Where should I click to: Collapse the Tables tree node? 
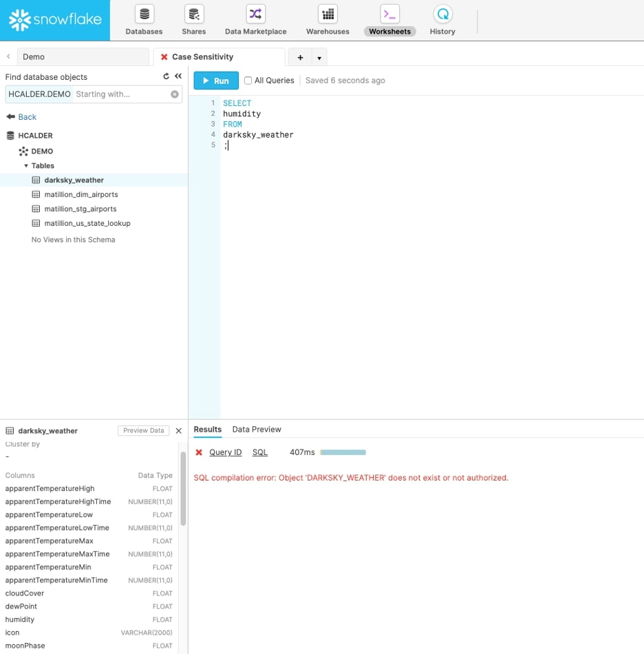[26, 166]
